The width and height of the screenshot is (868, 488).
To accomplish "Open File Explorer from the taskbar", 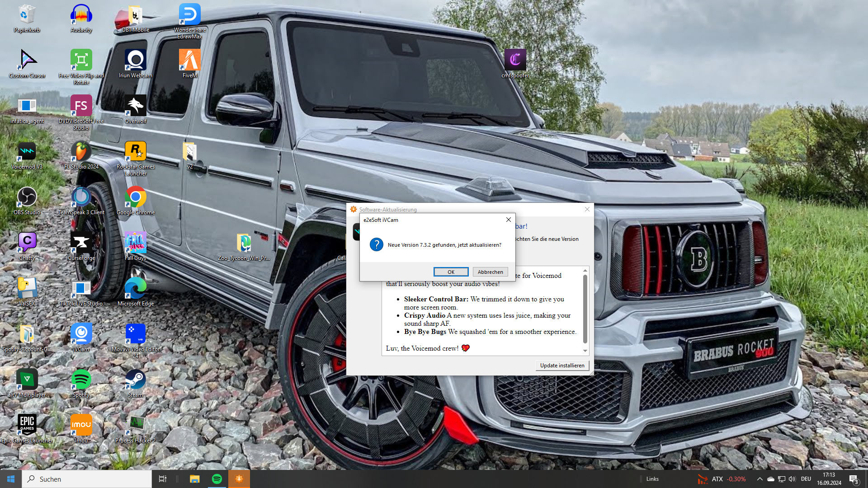I will pos(195,479).
